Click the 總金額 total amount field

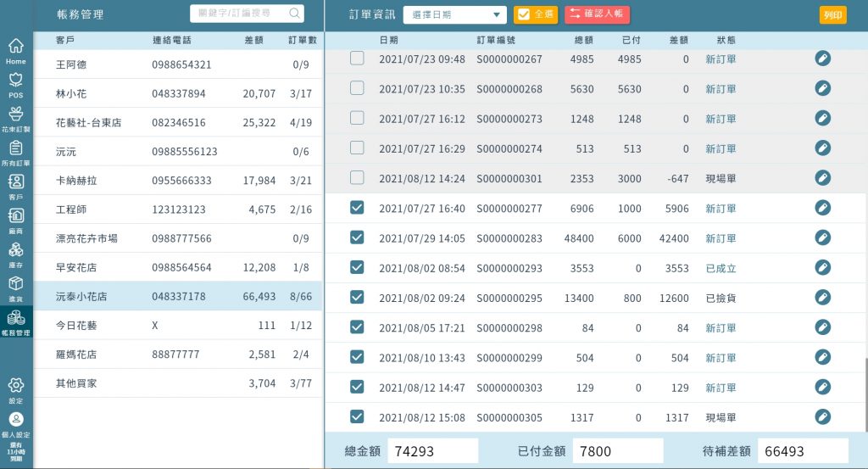[433, 451]
